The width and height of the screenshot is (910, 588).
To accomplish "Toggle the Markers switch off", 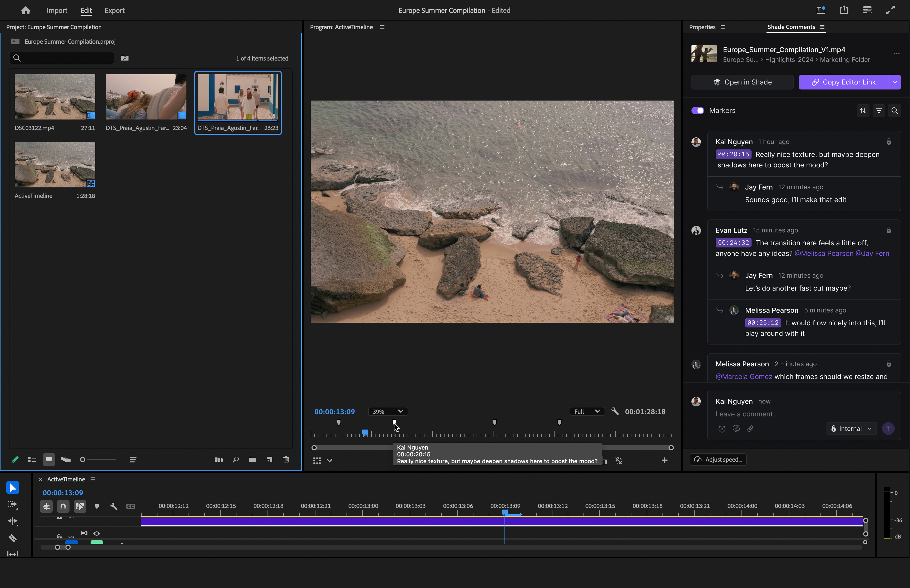I will [x=698, y=111].
